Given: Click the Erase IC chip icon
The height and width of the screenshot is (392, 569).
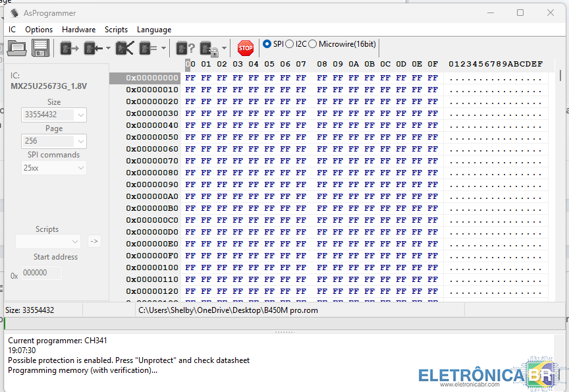Looking at the screenshot, I should (x=124, y=47).
